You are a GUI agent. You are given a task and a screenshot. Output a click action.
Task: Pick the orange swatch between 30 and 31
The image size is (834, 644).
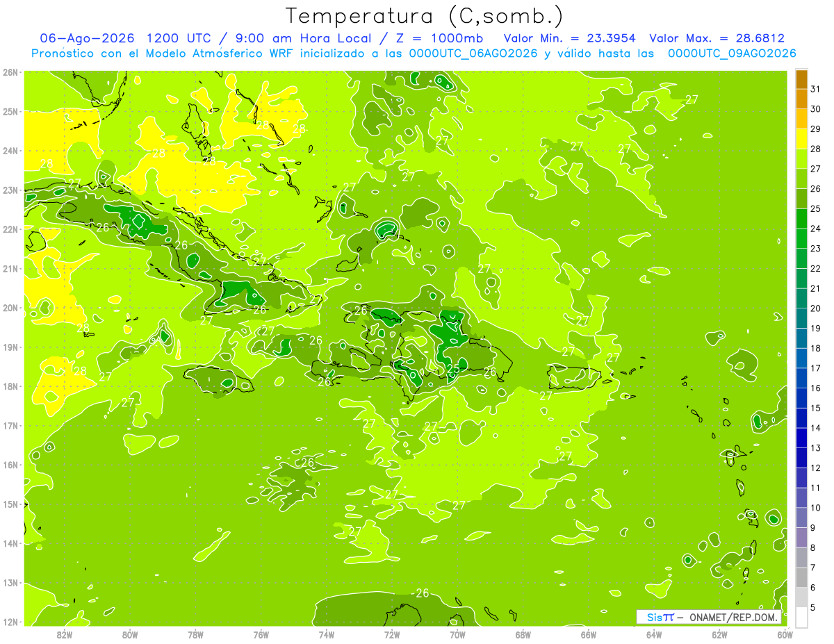coord(801,99)
